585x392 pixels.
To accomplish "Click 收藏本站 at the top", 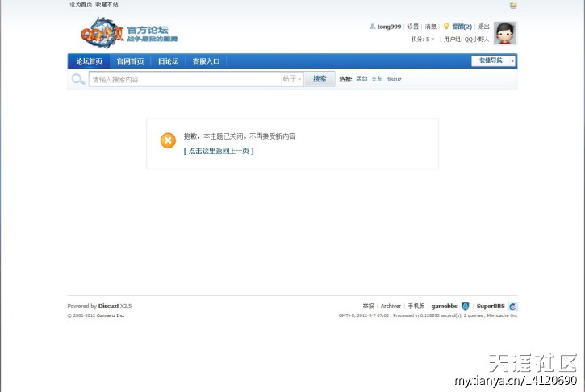I will pos(107,5).
